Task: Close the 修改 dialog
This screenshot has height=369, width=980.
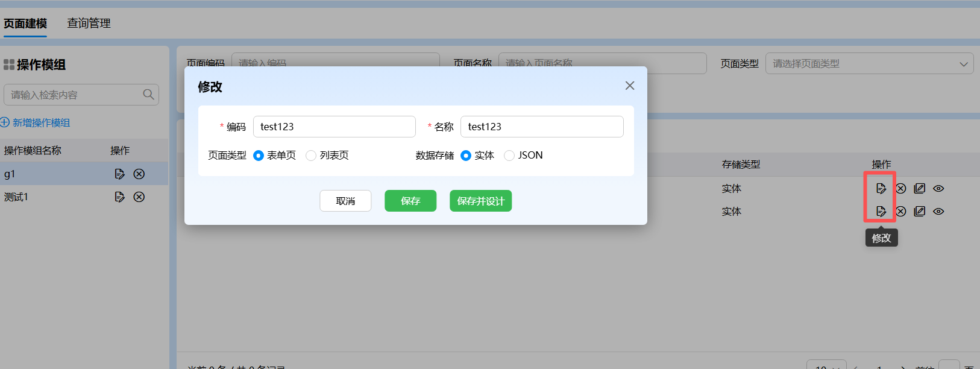Action: tap(630, 86)
